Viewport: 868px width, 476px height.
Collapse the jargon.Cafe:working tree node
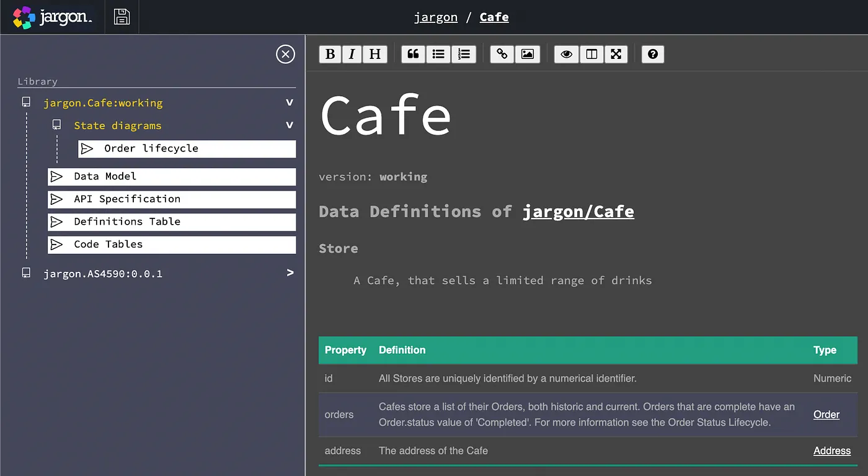click(x=289, y=102)
